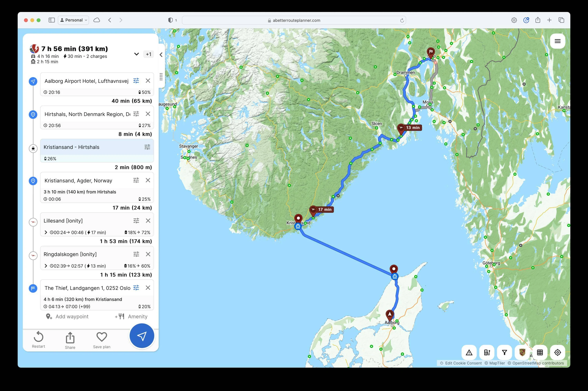The width and height of the screenshot is (588, 391).
Task: Open Lillesand [Ionity] charger settings
Action: pos(136,221)
